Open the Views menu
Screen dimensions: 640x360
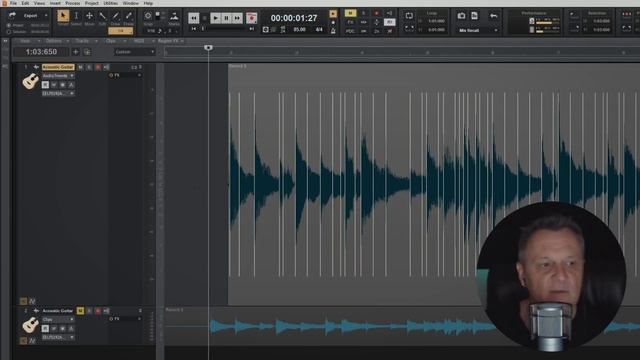(x=39, y=3)
